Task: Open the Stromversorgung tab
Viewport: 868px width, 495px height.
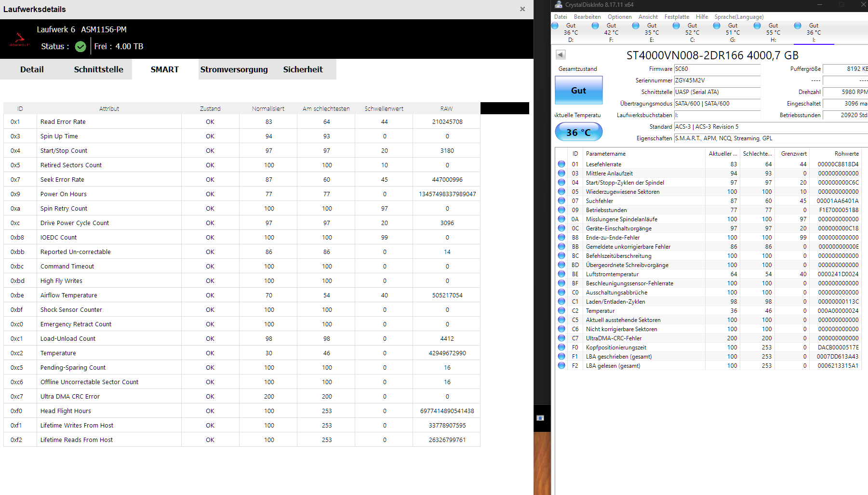Action: click(x=234, y=69)
